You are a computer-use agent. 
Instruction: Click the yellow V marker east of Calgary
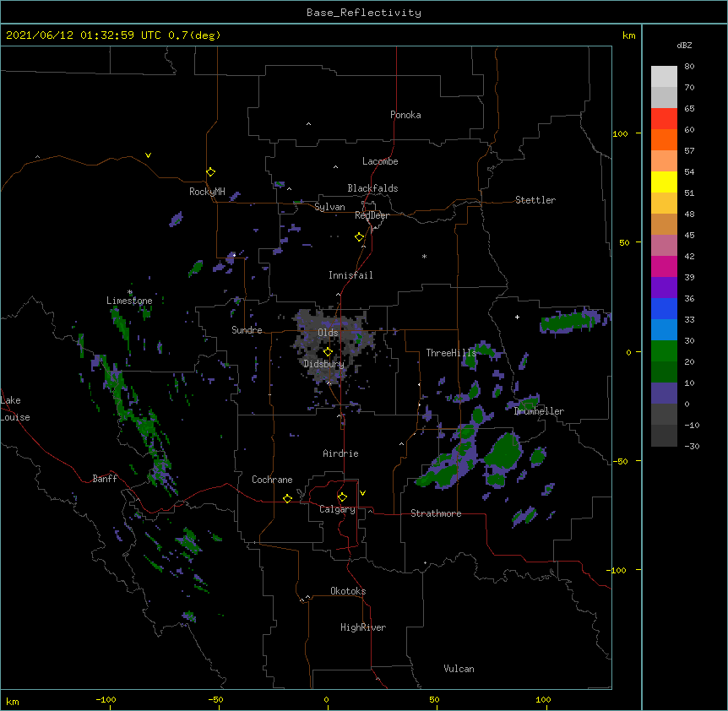pyautogui.click(x=362, y=493)
